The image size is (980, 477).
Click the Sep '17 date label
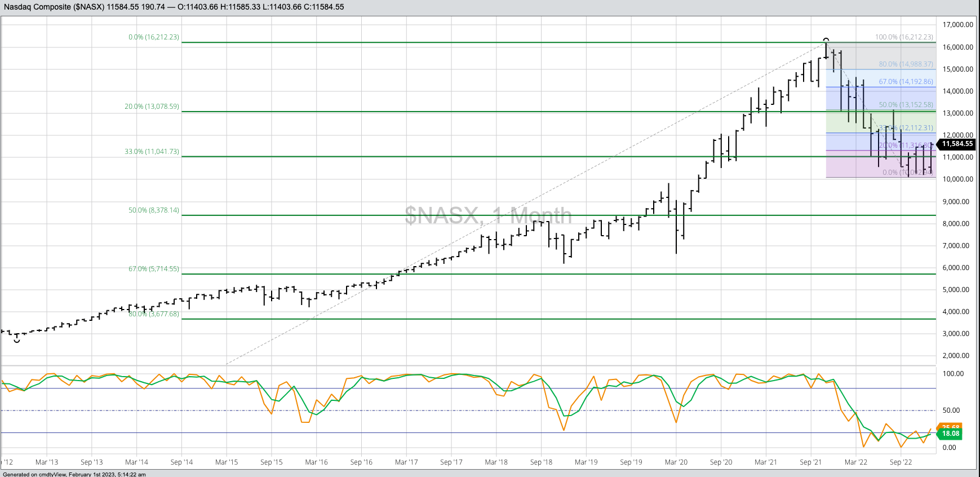pyautogui.click(x=451, y=462)
